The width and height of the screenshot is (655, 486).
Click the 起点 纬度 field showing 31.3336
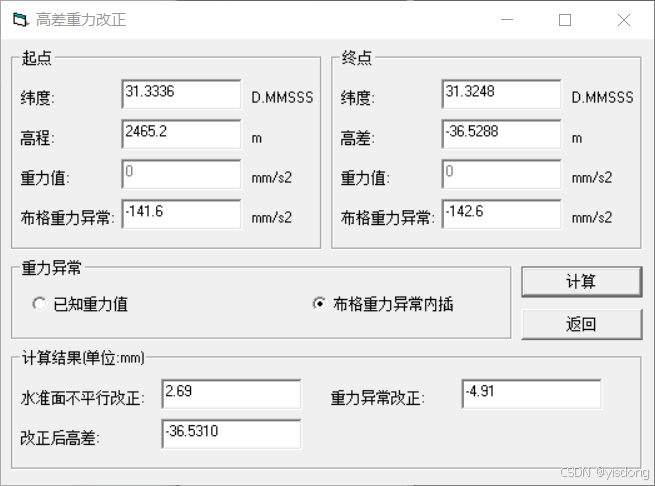coord(181,94)
